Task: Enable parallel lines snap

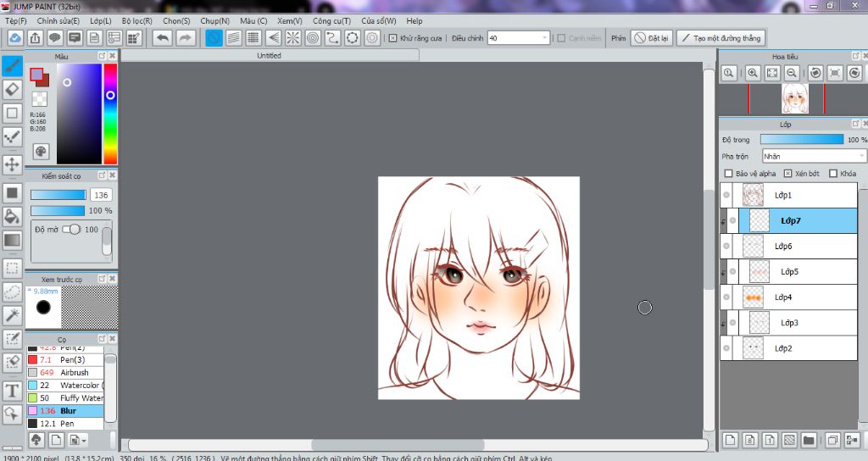Action: (234, 38)
